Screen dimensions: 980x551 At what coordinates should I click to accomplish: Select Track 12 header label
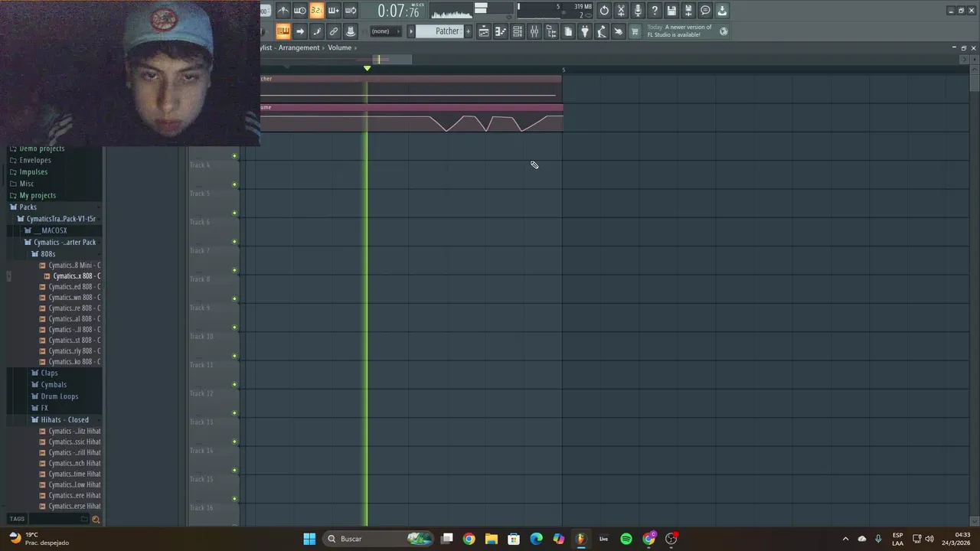[x=201, y=393]
